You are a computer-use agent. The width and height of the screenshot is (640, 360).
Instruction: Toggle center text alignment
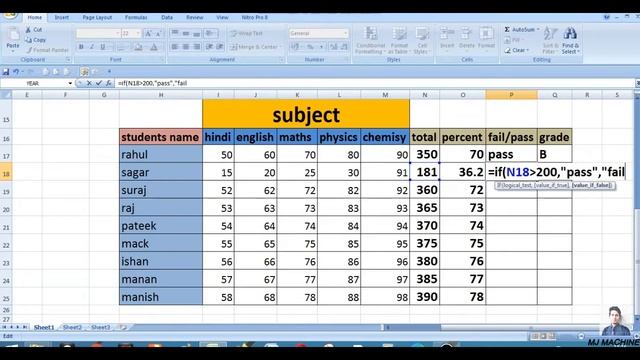[186, 47]
